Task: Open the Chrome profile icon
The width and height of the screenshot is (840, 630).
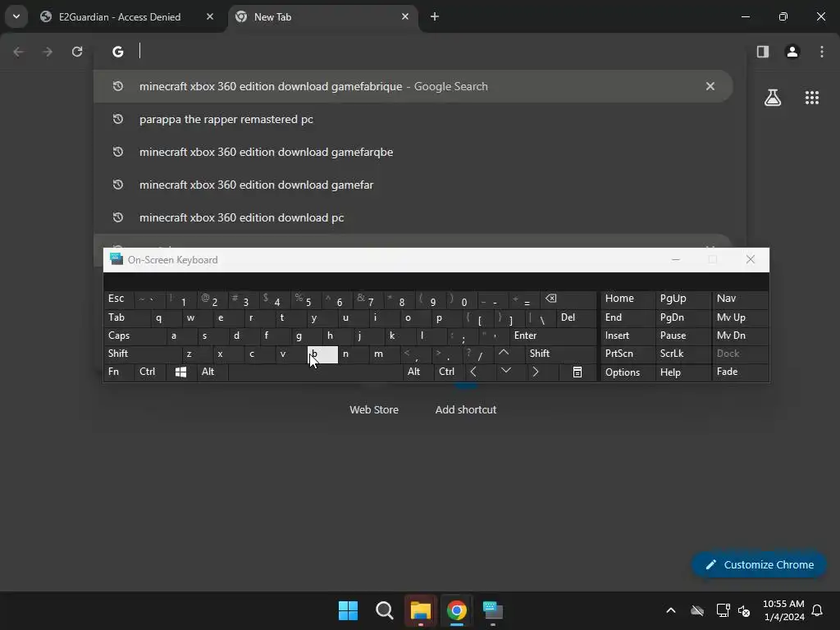Action: point(792,52)
